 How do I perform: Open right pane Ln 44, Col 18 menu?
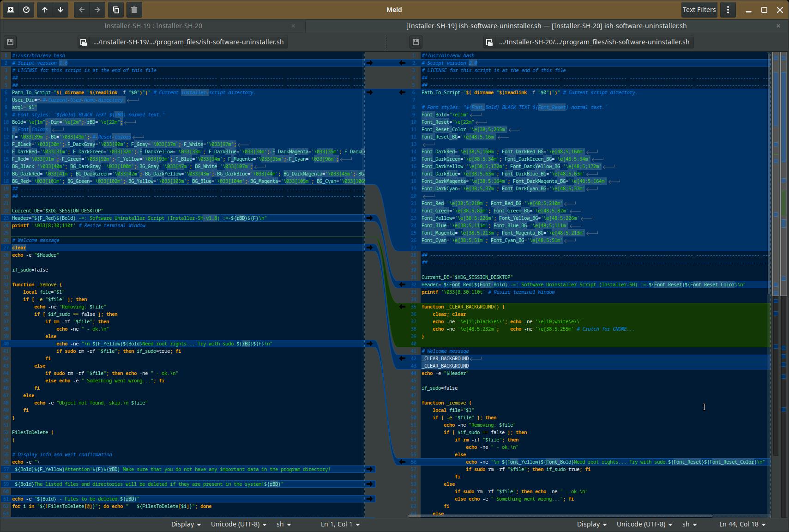[x=742, y=524]
